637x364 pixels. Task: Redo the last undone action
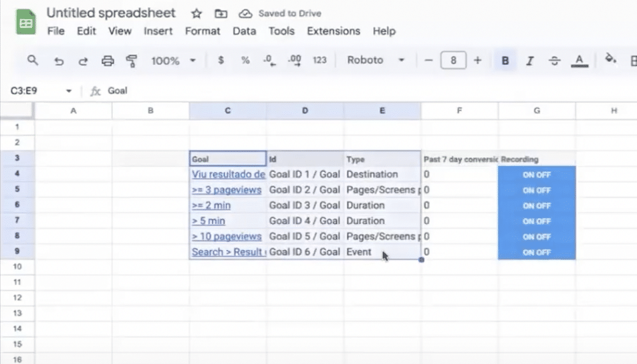pyautogui.click(x=83, y=61)
